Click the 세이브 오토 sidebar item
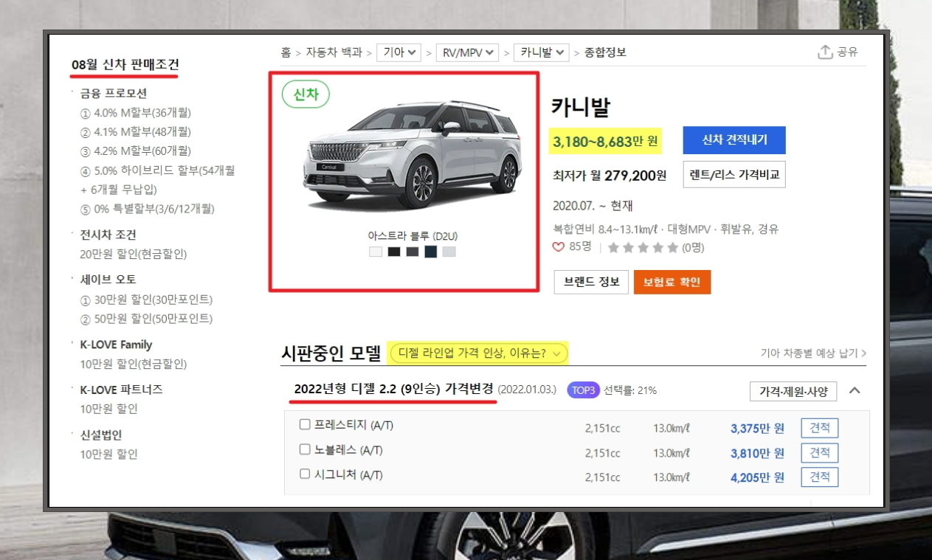This screenshot has width=932, height=560. click(x=108, y=280)
